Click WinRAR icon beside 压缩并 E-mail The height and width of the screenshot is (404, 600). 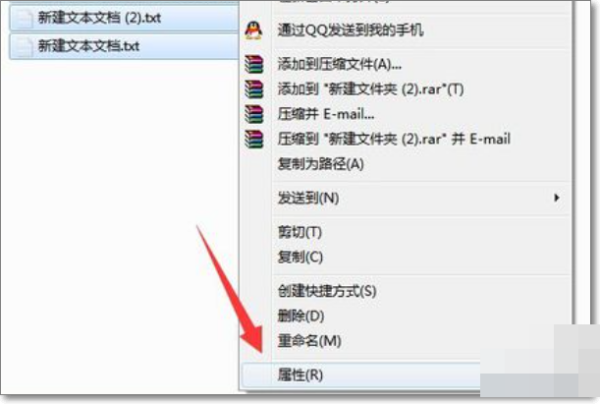pos(254,114)
